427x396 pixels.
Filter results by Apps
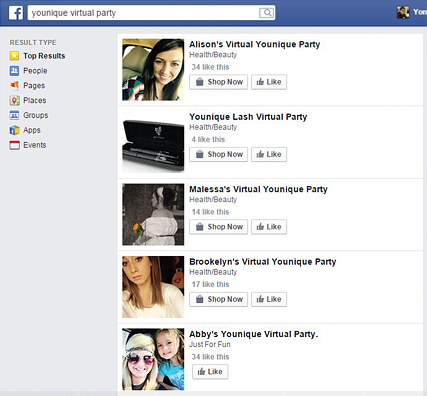(32, 130)
